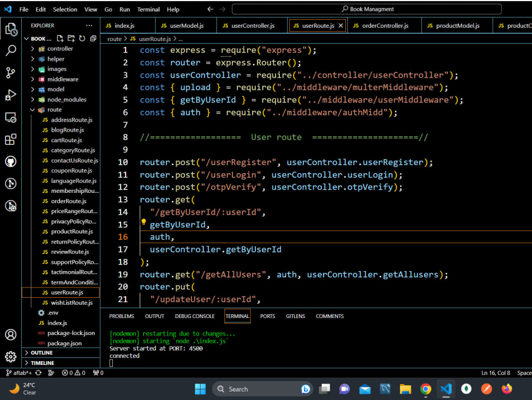Go back using the navigation arrow
Image resolution: width=532 pixels, height=400 pixels.
[210, 9]
